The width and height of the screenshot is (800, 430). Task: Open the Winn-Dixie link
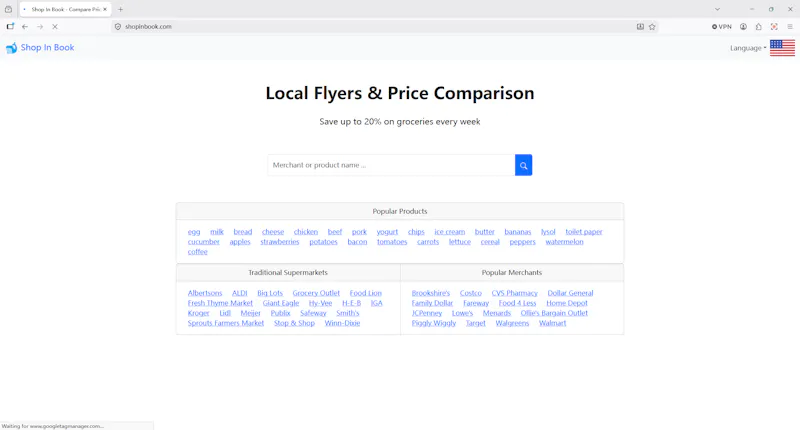(342, 323)
